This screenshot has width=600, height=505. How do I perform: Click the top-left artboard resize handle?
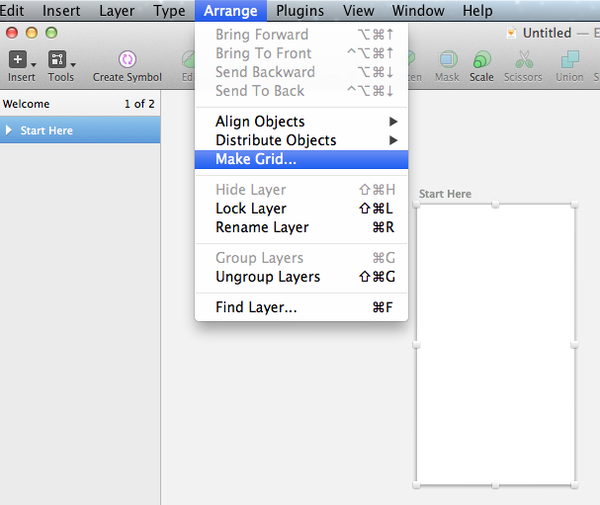coord(416,204)
